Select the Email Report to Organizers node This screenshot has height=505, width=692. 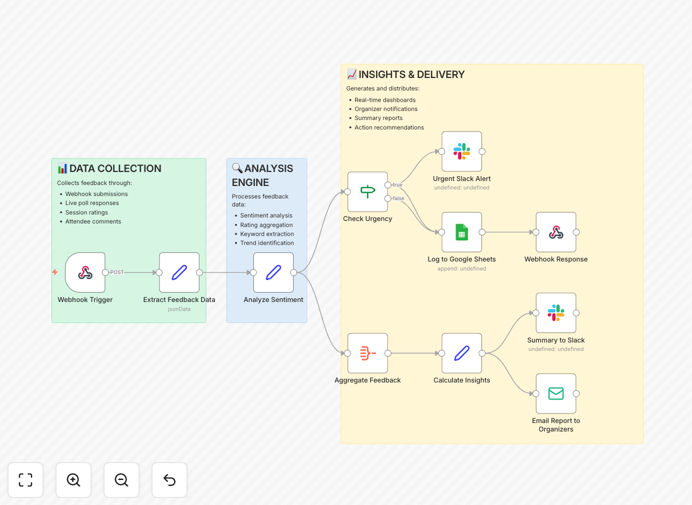[x=556, y=393]
